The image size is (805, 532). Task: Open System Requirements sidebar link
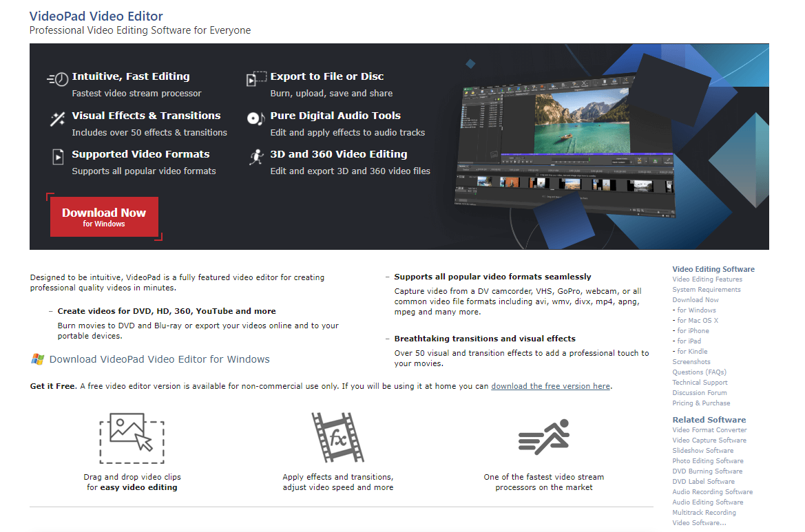point(707,289)
